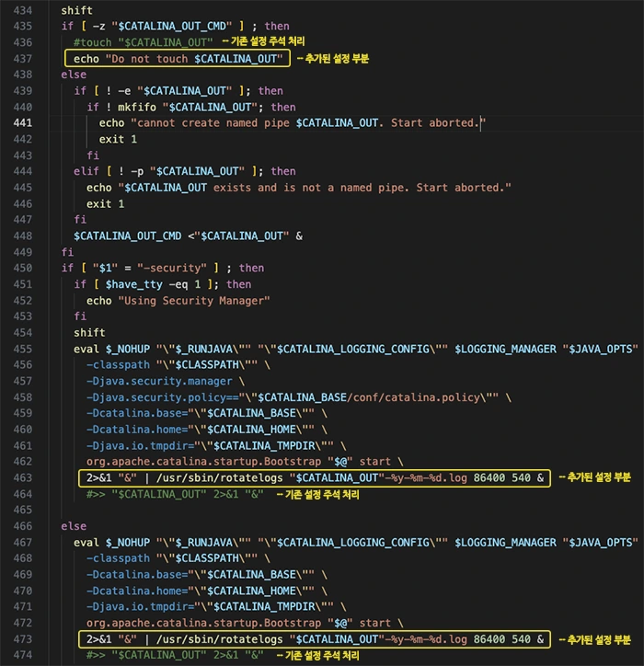Click the 'mkfifo' command on line 440
Image resolution: width=644 pixels, height=666 pixels.
[x=137, y=107]
